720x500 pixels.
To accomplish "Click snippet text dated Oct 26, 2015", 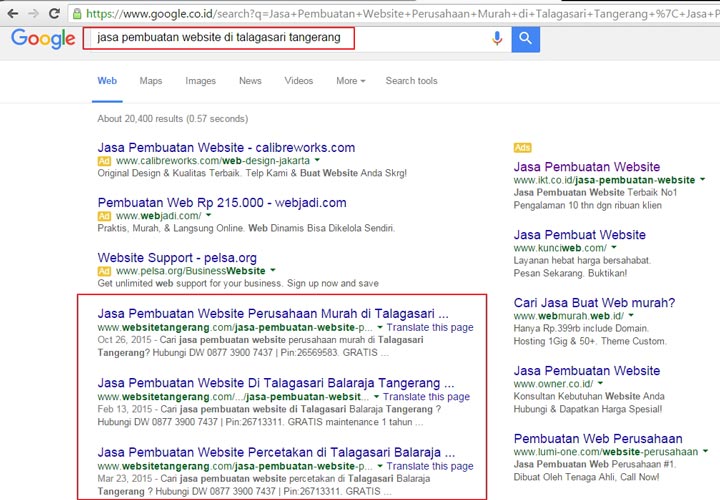I will click(260, 347).
